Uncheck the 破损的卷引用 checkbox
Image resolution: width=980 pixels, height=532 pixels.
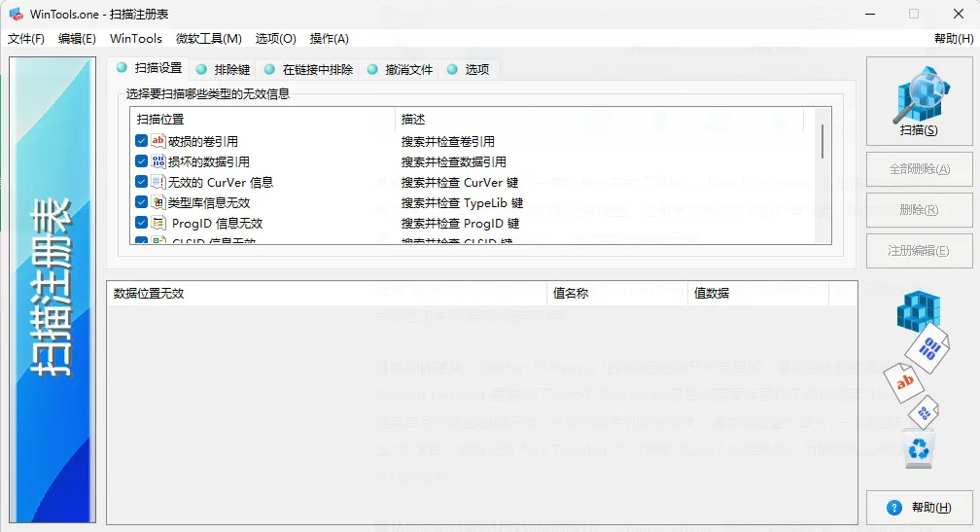coord(141,141)
